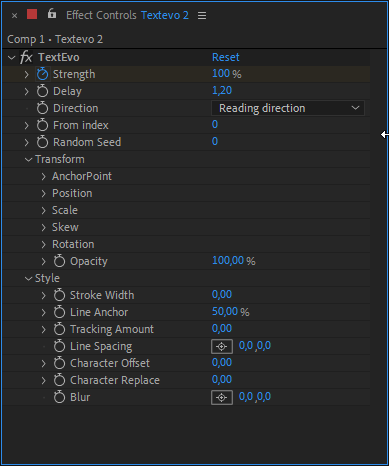Toggle the panel lock icon
Image resolution: width=389 pixels, height=466 pixels.
52,14
